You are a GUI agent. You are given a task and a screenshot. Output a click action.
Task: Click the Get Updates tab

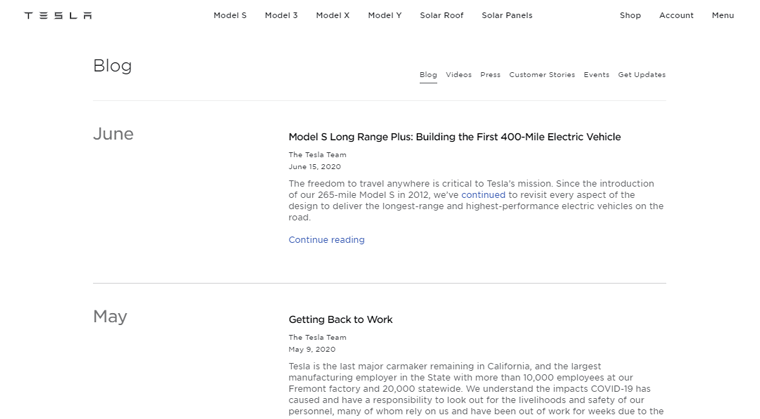point(642,75)
